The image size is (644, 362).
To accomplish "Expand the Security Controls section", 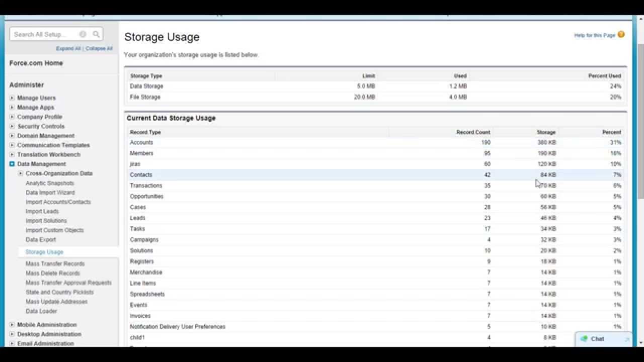I will 12,126.
